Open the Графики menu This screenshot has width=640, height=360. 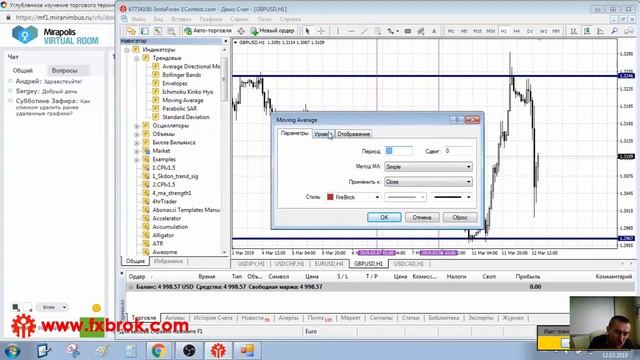[x=211, y=19]
